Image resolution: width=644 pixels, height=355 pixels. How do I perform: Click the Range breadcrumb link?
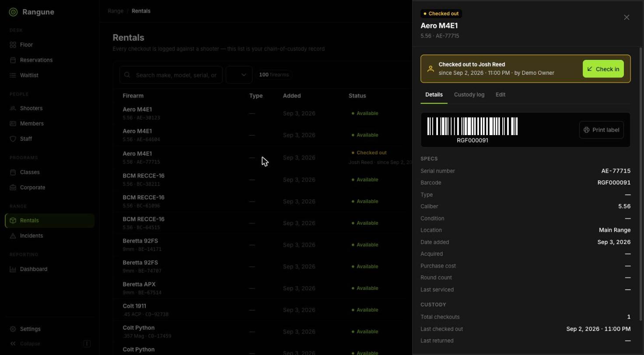click(x=115, y=11)
